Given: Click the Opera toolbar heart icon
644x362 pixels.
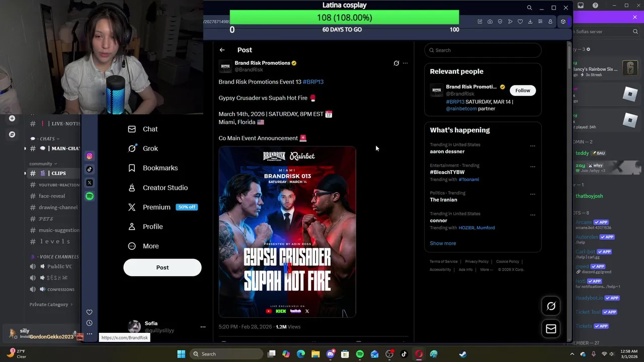Looking at the screenshot, I should point(520,22).
